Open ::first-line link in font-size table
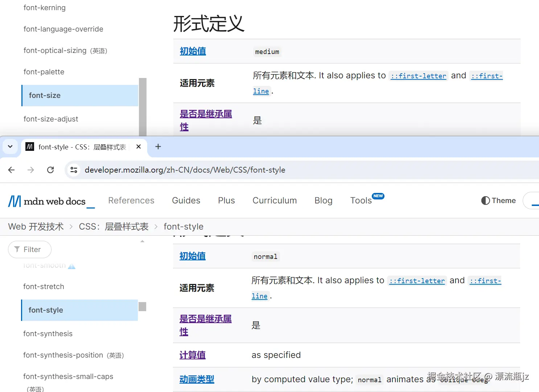The width and height of the screenshot is (539, 392). coord(487,76)
